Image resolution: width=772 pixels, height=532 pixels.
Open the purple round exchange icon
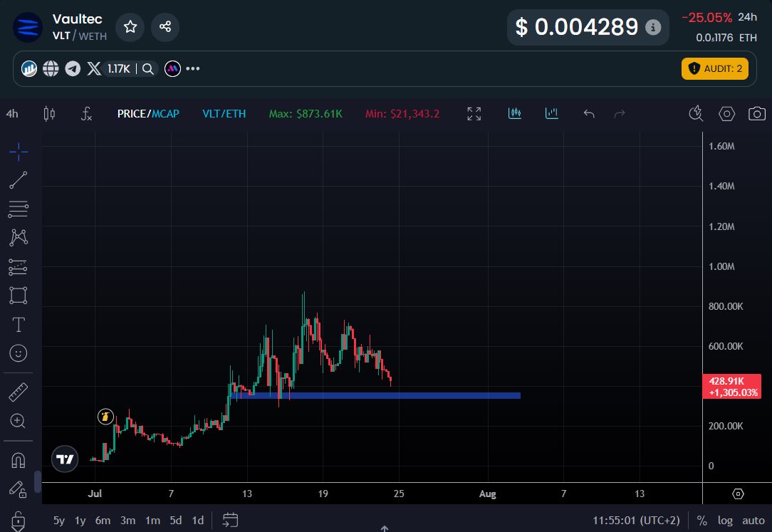[x=172, y=68]
